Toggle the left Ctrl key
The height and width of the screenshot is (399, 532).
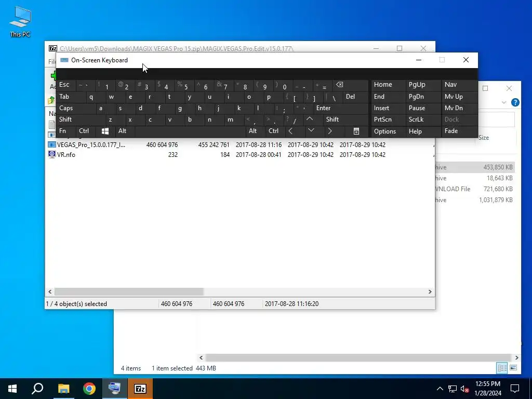tap(86, 131)
